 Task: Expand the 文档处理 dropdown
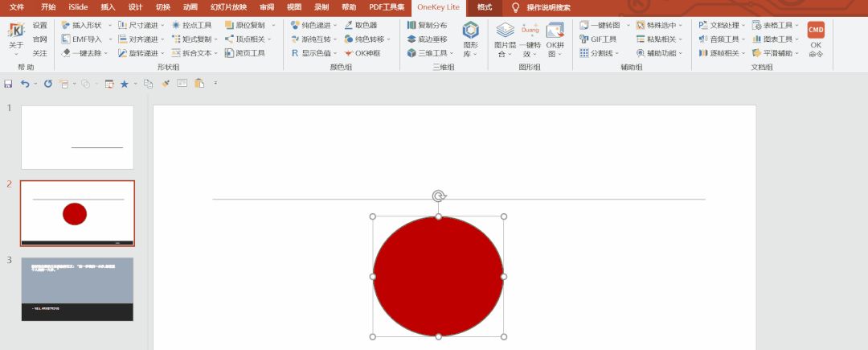[743, 26]
